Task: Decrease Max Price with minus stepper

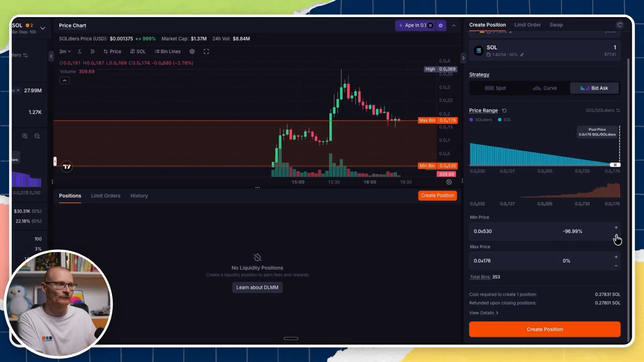Action: 616,265
